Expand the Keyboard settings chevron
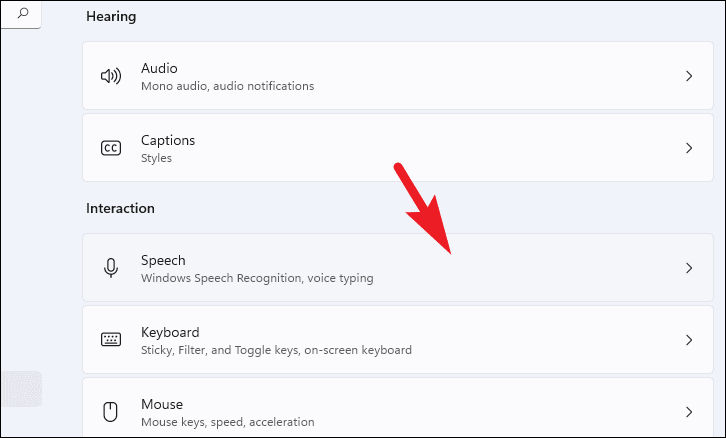Screen dimensions: 726x438 tap(688, 340)
